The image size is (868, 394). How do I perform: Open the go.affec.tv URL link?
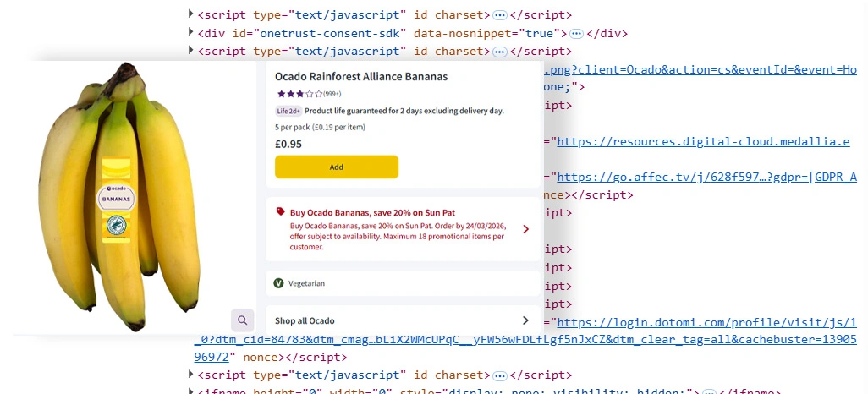707,177
